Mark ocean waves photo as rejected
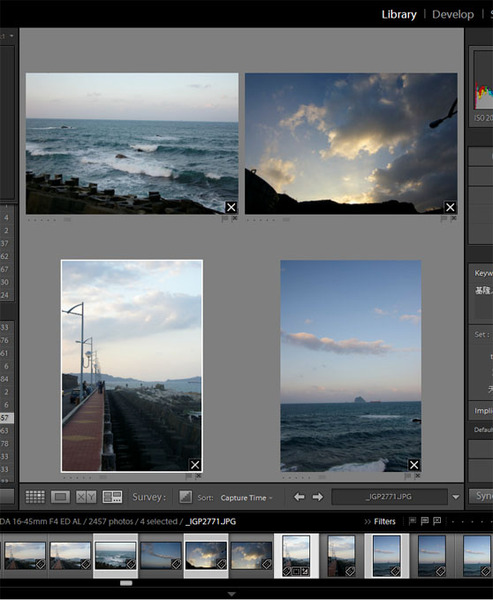The image size is (493, 600). 235,218
